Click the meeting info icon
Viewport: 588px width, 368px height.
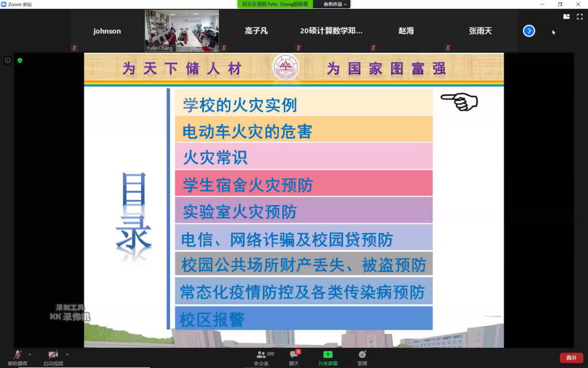click(x=7, y=60)
